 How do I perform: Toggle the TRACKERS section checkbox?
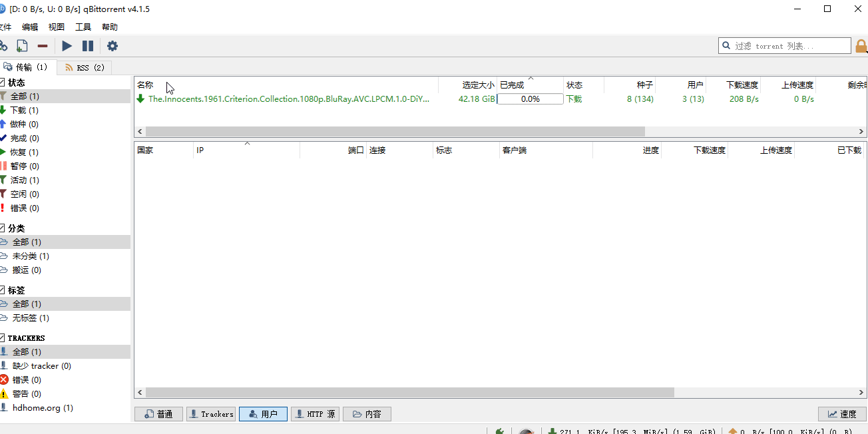click(2, 338)
